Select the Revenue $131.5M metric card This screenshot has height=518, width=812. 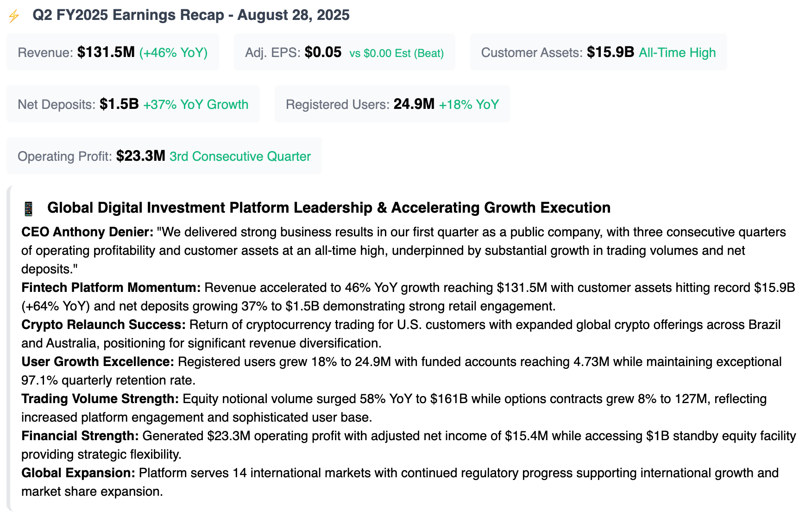[x=113, y=52]
